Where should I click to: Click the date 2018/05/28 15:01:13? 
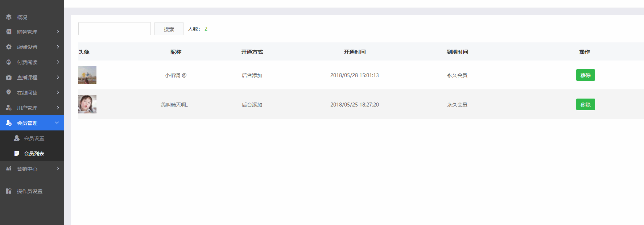tap(355, 75)
